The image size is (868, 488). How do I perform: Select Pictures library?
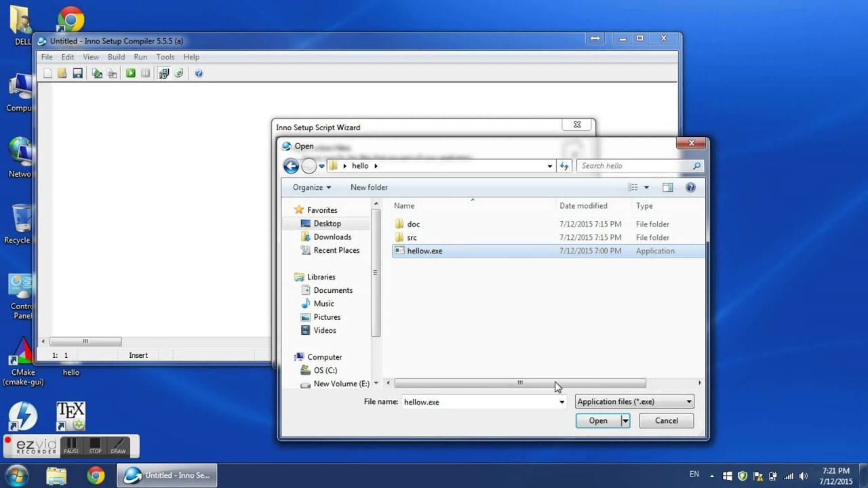pyautogui.click(x=327, y=317)
